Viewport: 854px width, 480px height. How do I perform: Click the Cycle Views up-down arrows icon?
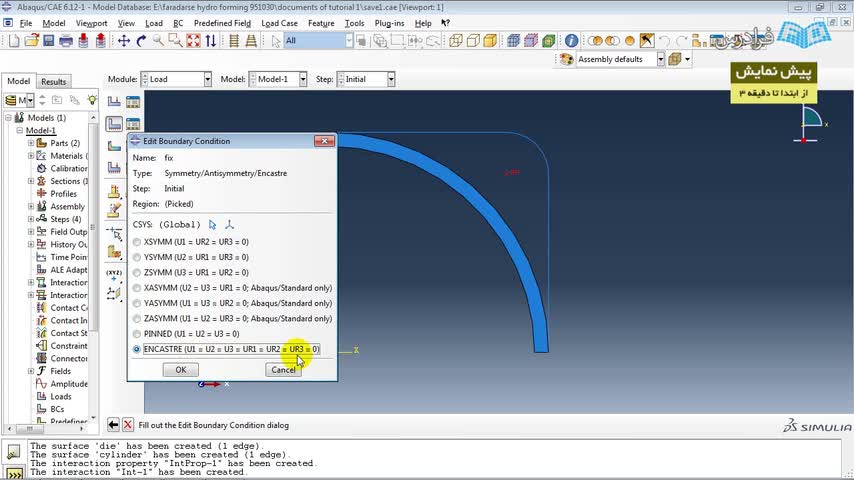click(x=211, y=41)
